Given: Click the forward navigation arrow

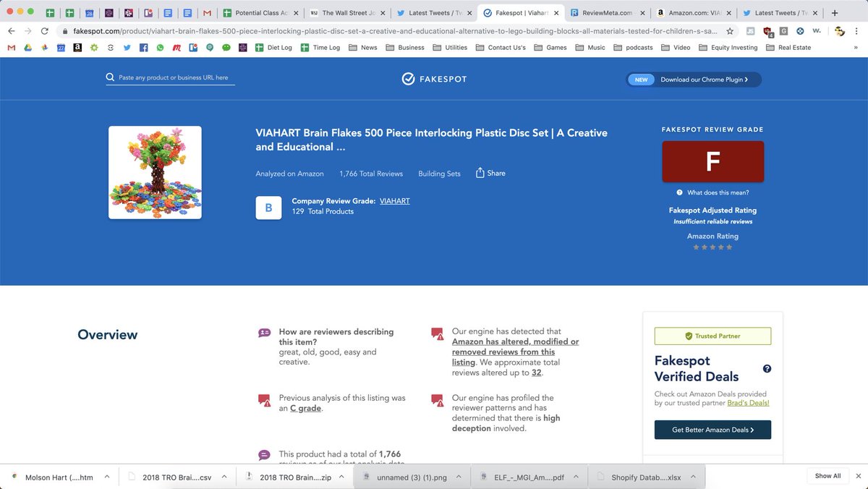Looking at the screenshot, I should coord(27,31).
